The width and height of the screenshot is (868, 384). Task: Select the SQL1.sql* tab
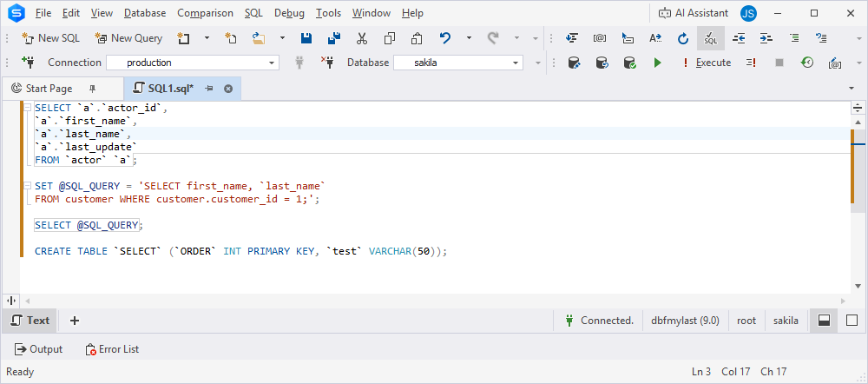(171, 89)
